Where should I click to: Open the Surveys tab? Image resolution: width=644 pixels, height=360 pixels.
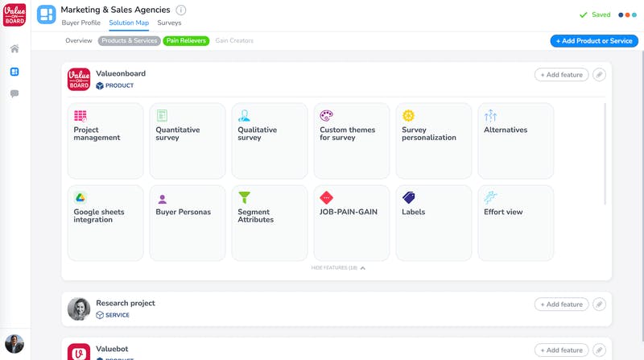[x=169, y=23]
